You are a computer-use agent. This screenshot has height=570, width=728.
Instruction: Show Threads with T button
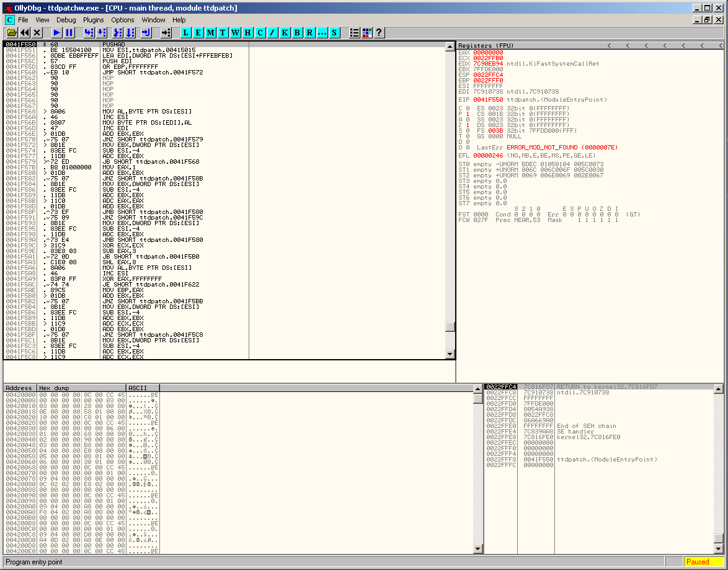click(x=223, y=32)
